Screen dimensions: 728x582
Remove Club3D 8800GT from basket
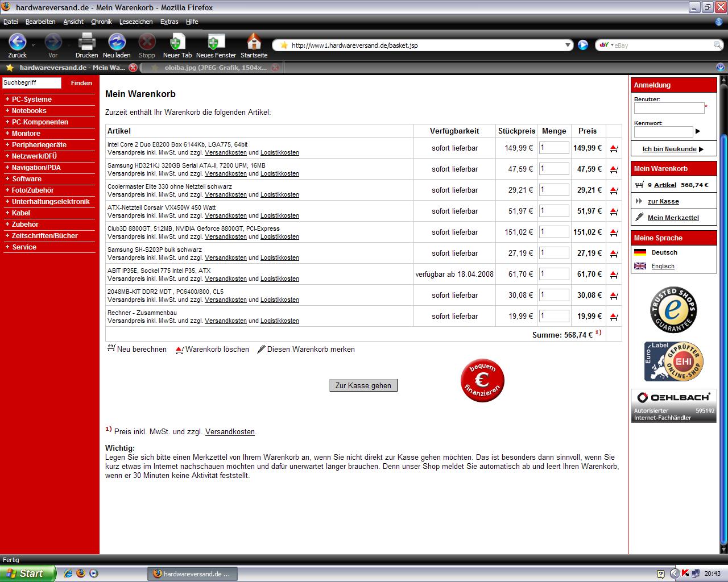[614, 232]
